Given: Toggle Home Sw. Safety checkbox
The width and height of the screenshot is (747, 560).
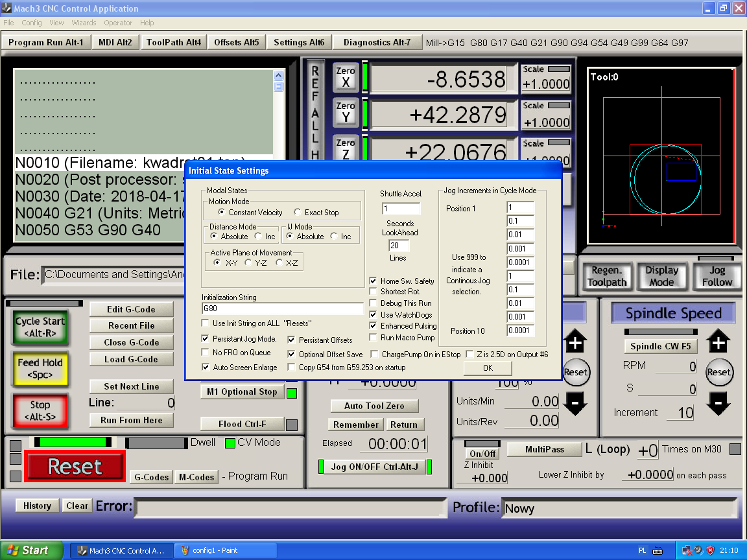Looking at the screenshot, I should pyautogui.click(x=373, y=281).
